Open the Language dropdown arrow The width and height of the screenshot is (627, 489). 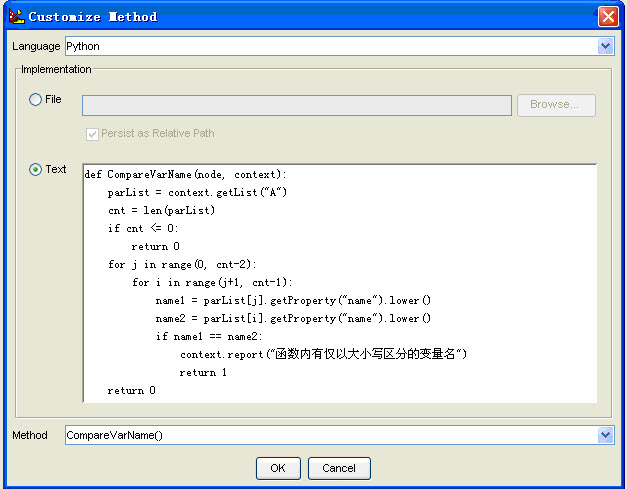pos(605,46)
